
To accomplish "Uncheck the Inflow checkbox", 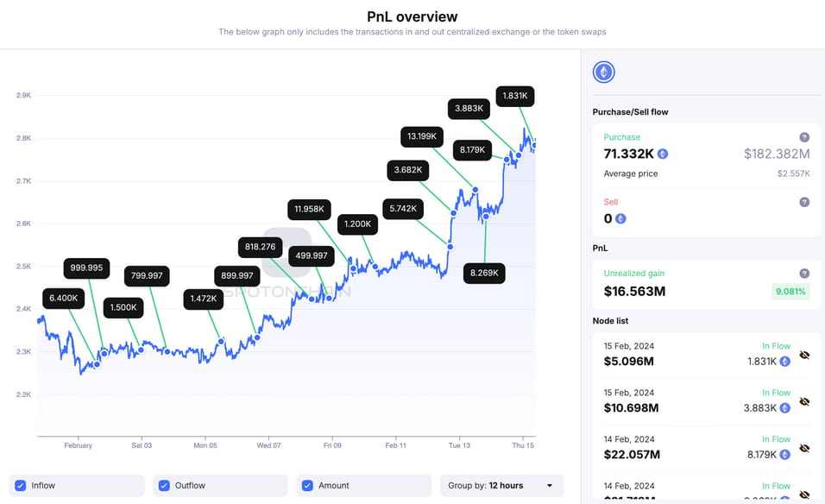I will 21,486.
